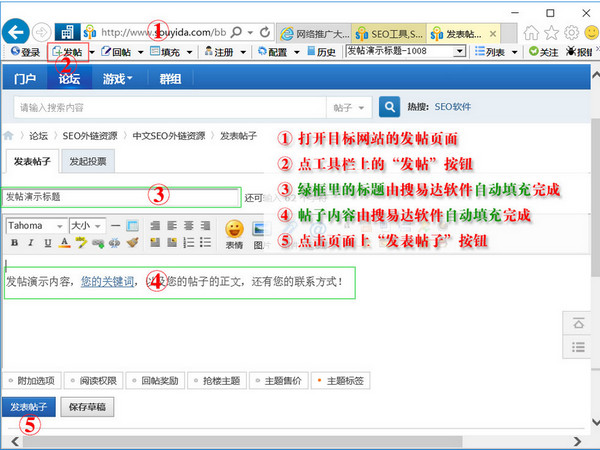Click the back-to-top arrow icon
600x450 pixels.
click(x=578, y=324)
